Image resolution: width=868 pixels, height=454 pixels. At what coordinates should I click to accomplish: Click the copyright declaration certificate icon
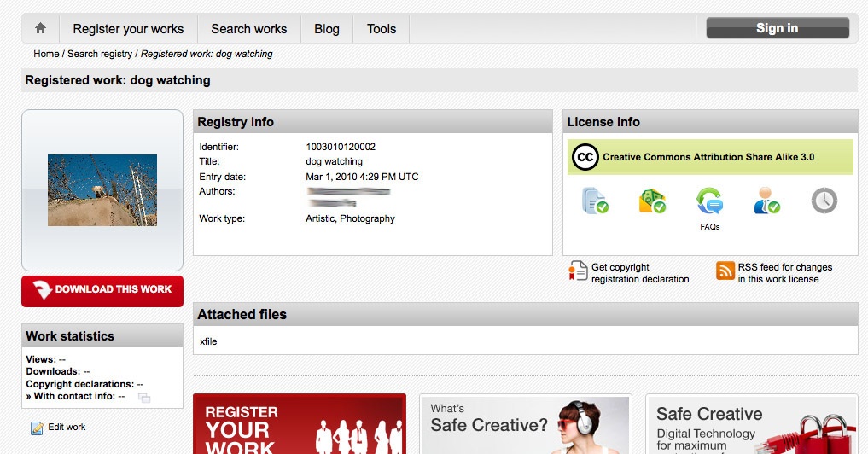coord(578,271)
